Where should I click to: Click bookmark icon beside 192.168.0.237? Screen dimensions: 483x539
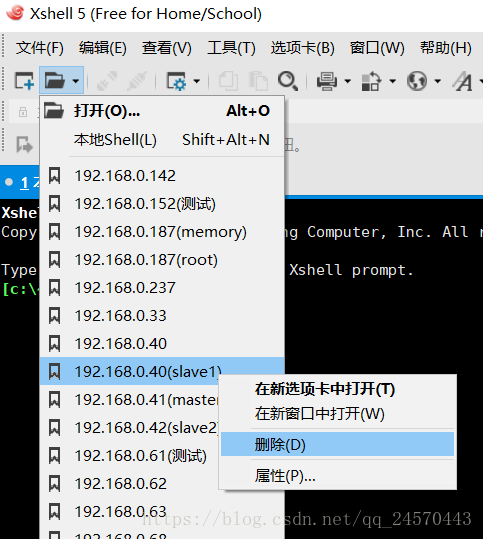[x=55, y=288]
